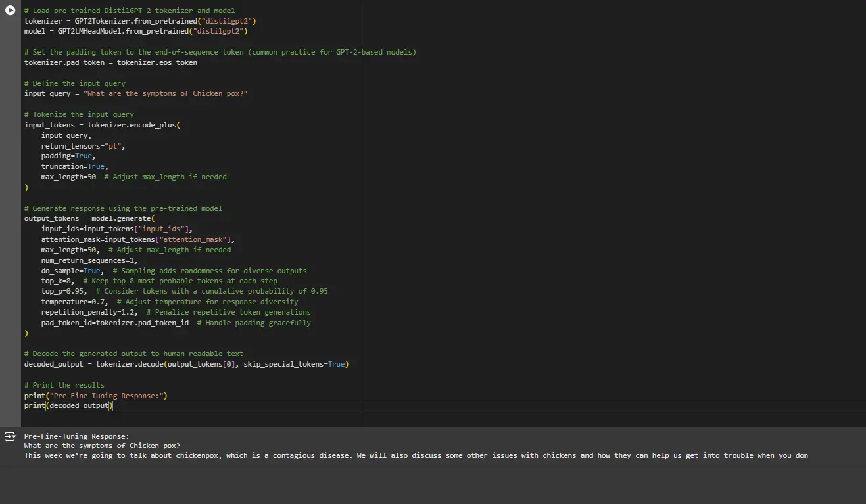This screenshot has width=866, height=504.
Task: Click the '# Tokenize the input query' comment
Action: click(x=79, y=114)
